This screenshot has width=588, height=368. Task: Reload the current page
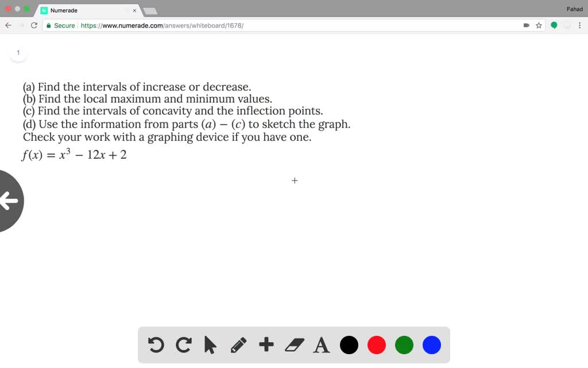pos(34,25)
